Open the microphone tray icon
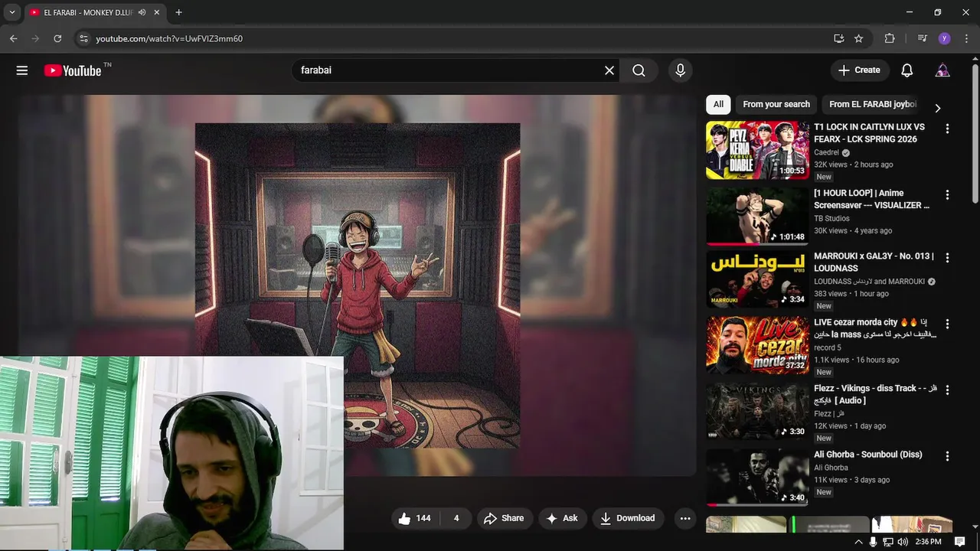This screenshot has height=551, width=980. [x=873, y=542]
